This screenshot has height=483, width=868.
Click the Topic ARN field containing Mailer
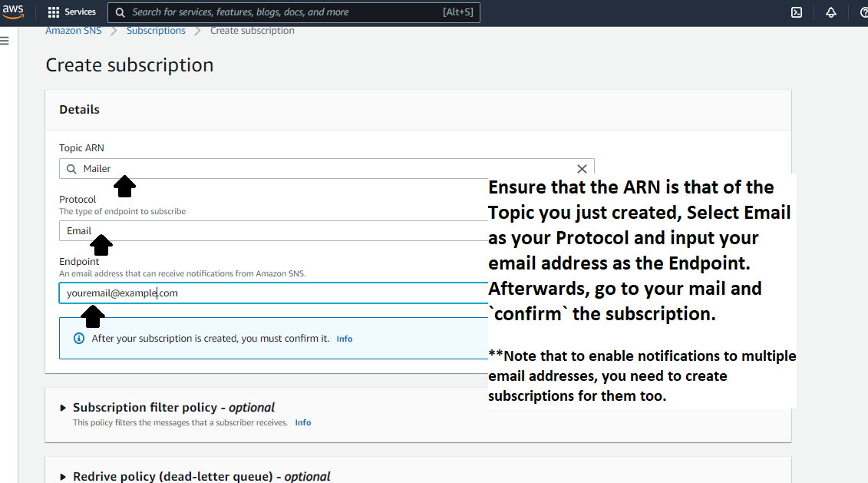coord(327,169)
